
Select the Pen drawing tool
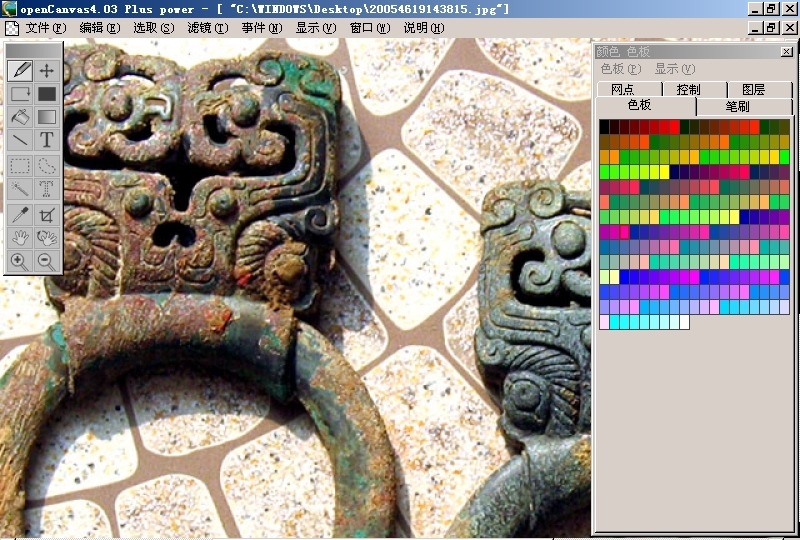[20, 70]
